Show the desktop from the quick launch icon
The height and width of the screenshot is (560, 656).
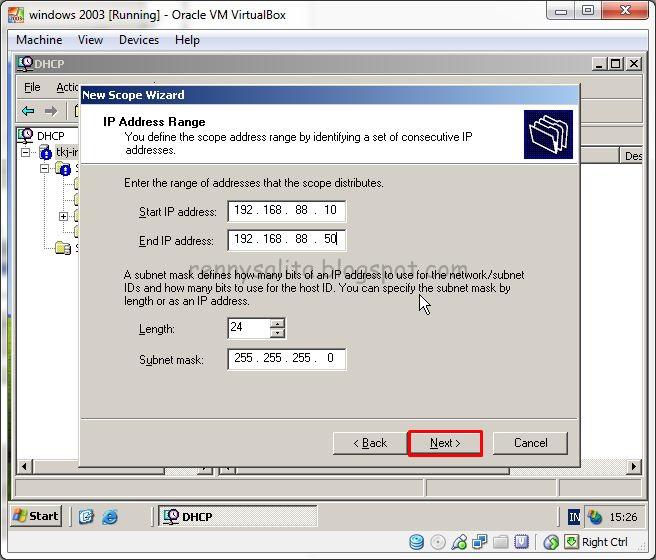coord(86,517)
